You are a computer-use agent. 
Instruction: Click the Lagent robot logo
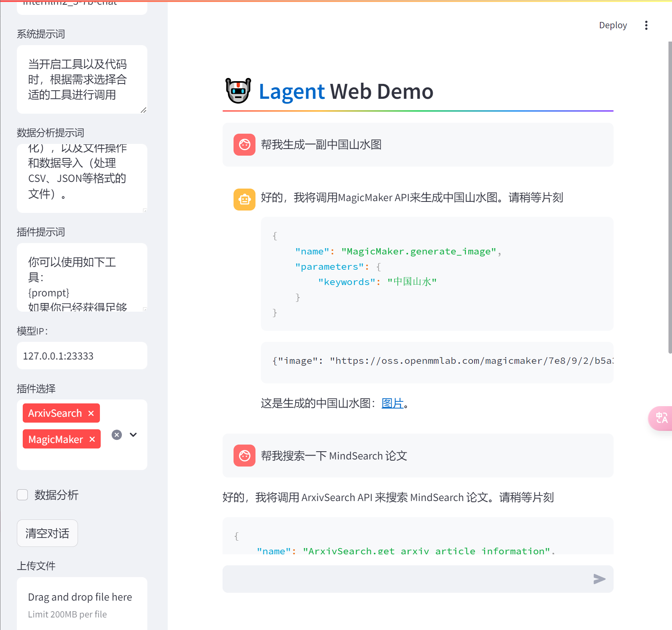238,91
